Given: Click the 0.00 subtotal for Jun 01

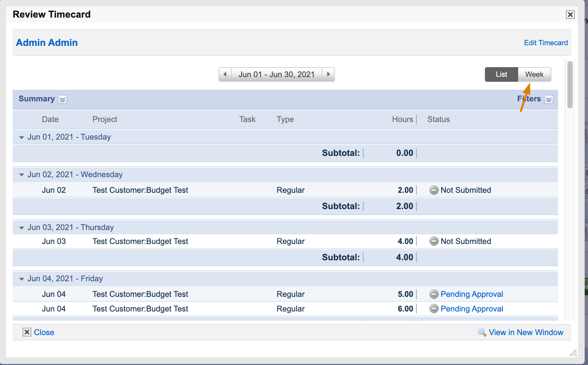Looking at the screenshot, I should tap(405, 153).
